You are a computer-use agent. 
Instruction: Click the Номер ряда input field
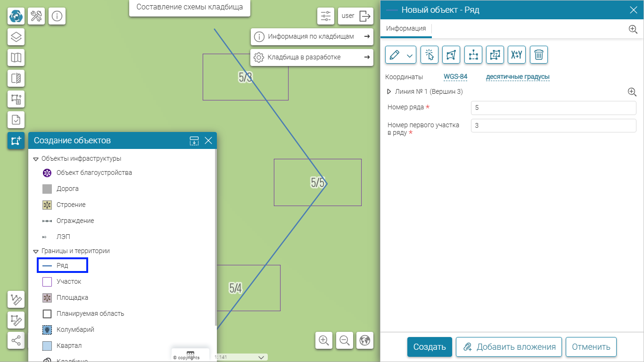(553, 108)
